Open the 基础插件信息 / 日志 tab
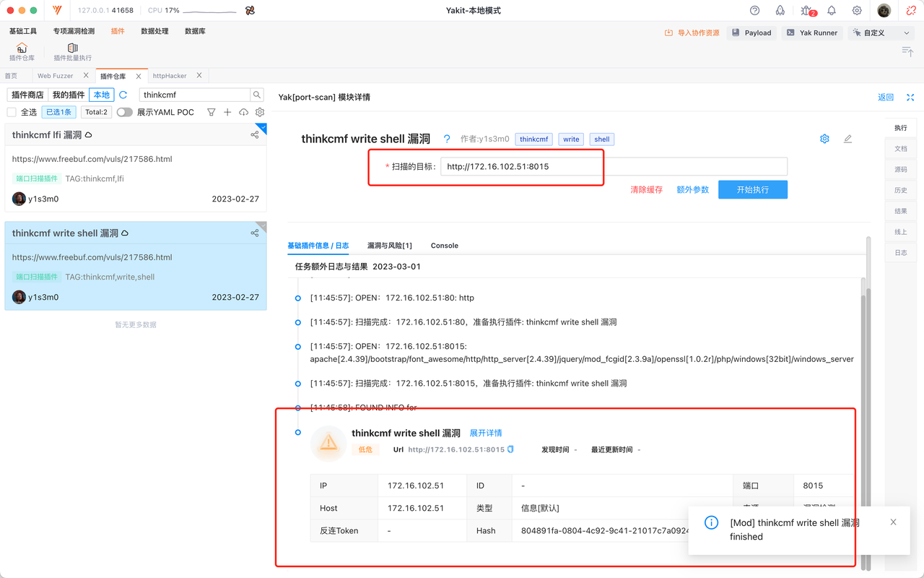Image resolution: width=924 pixels, height=578 pixels. pyautogui.click(x=318, y=246)
